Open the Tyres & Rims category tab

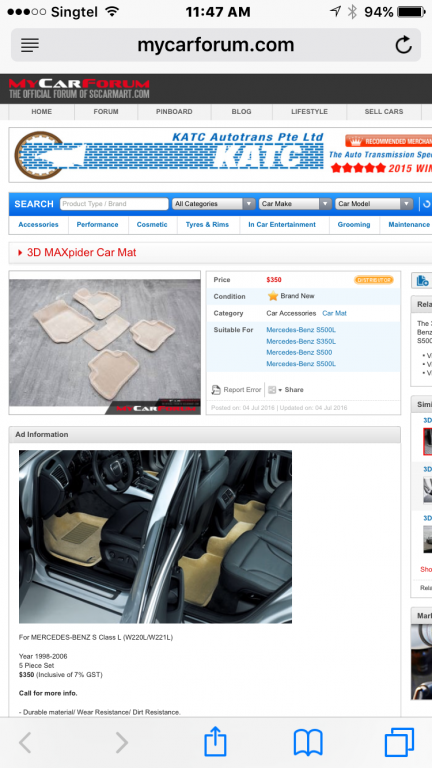pyautogui.click(x=207, y=224)
